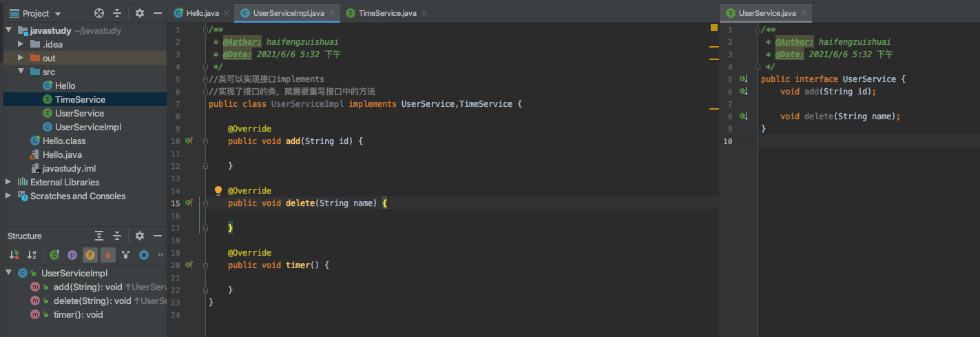Image resolution: width=980 pixels, height=337 pixels.
Task: Collapse the src folder
Action: (x=21, y=72)
